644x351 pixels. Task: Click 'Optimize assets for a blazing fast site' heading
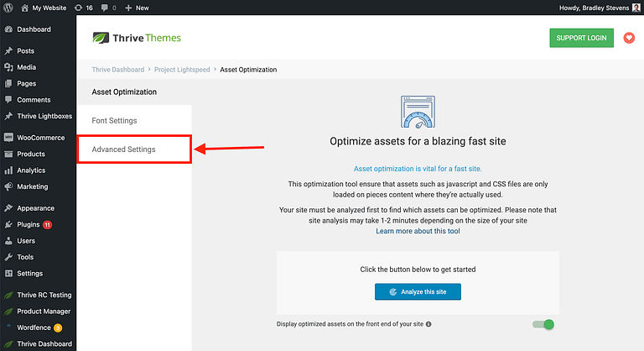(418, 142)
